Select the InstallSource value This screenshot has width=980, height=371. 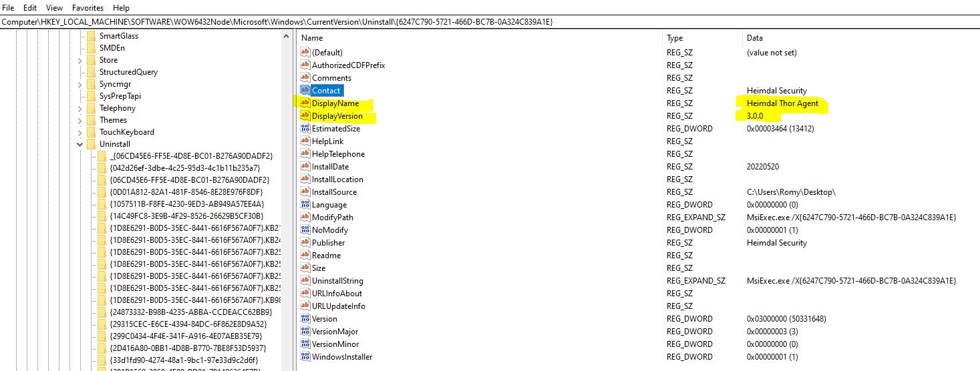[x=334, y=192]
